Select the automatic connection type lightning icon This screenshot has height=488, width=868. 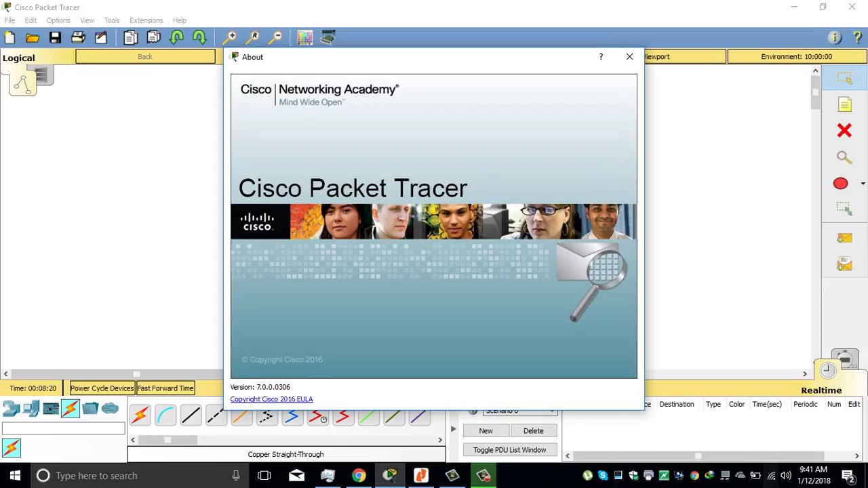[x=140, y=415]
